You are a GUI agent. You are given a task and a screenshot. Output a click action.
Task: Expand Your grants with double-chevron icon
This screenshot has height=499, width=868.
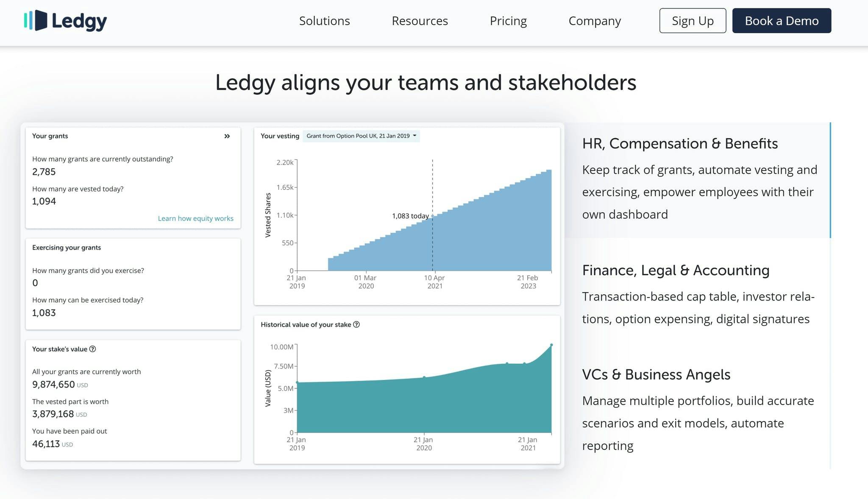pyautogui.click(x=227, y=136)
